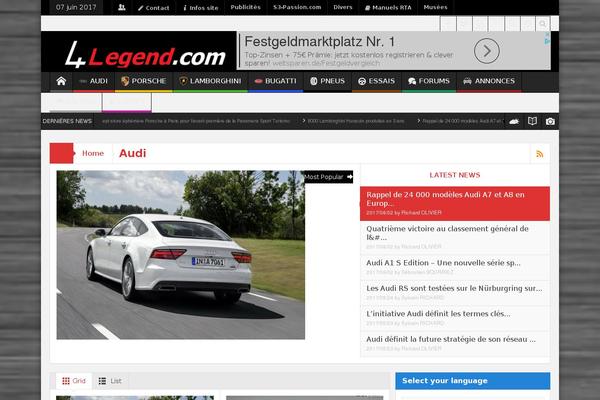This screenshot has width=600, height=400.
Task: Click the Audi page title
Action: tap(132, 153)
